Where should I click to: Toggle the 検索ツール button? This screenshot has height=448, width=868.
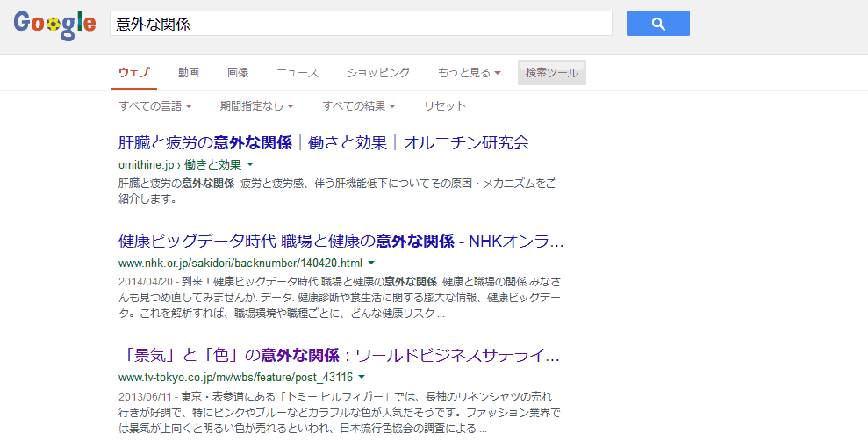pos(552,73)
